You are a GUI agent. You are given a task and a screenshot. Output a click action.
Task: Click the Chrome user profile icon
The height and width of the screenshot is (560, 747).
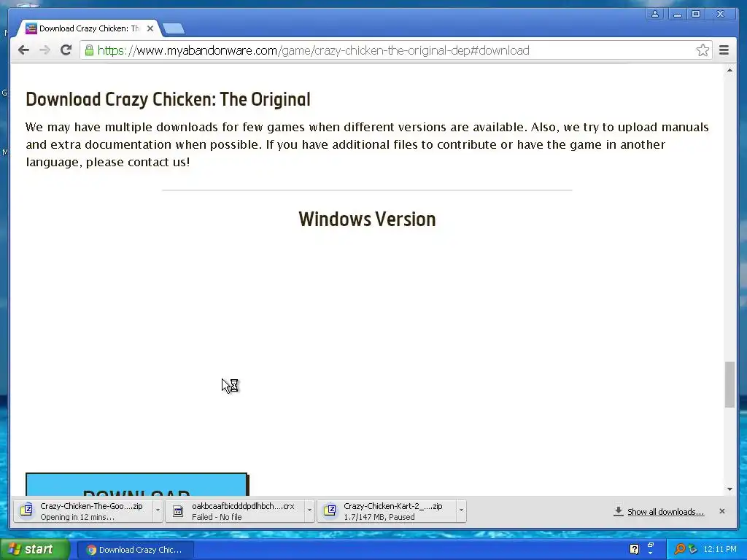[655, 14]
